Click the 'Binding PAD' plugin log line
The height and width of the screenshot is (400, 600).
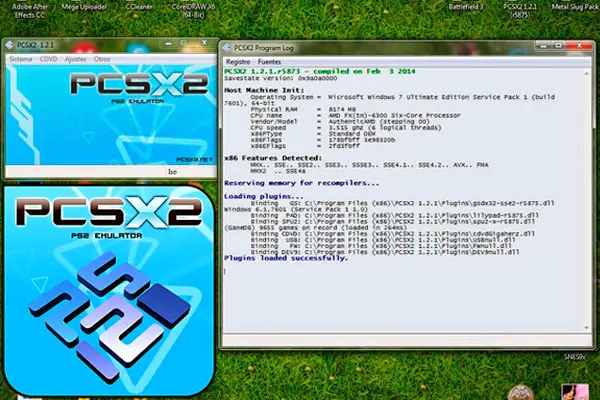tap(395, 216)
